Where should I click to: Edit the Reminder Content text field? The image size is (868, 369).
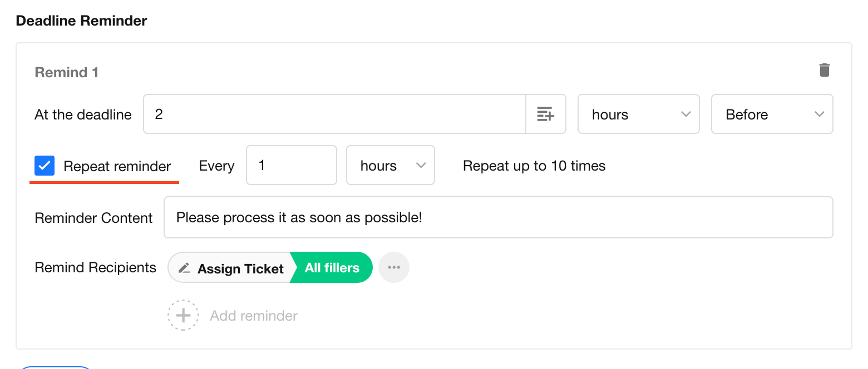click(x=498, y=217)
